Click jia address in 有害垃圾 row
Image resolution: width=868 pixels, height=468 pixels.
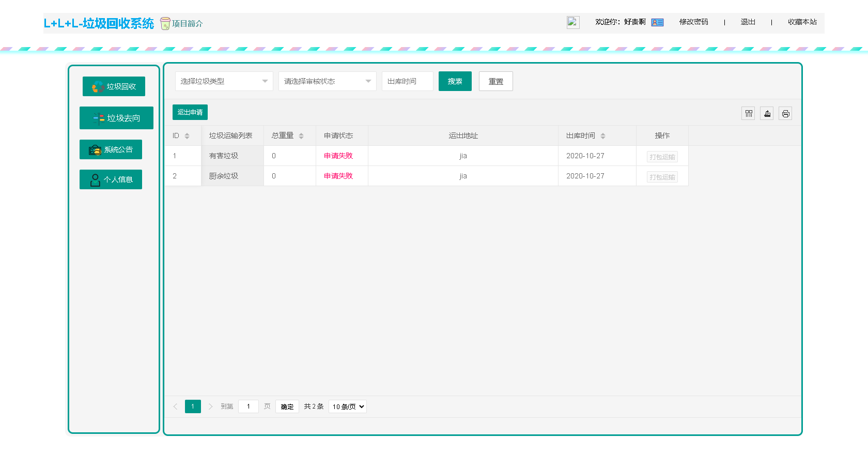(x=463, y=156)
